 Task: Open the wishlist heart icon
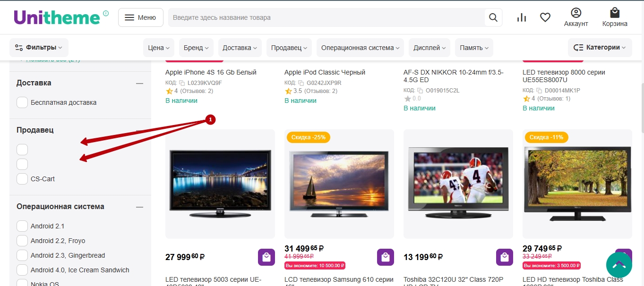tap(545, 17)
